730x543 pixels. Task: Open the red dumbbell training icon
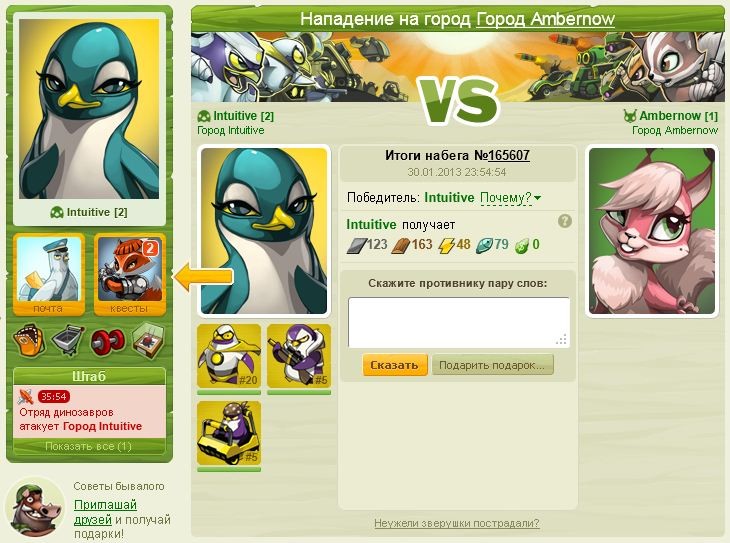click(108, 341)
